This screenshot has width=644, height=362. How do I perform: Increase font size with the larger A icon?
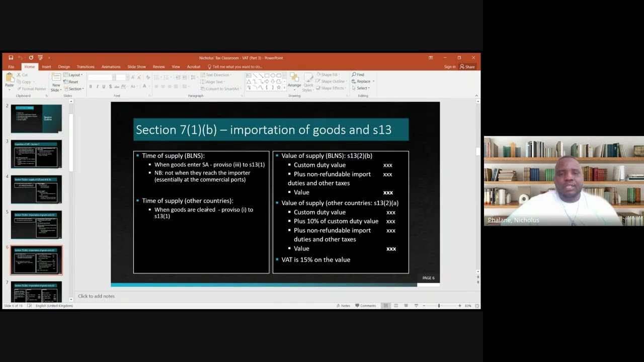133,77
